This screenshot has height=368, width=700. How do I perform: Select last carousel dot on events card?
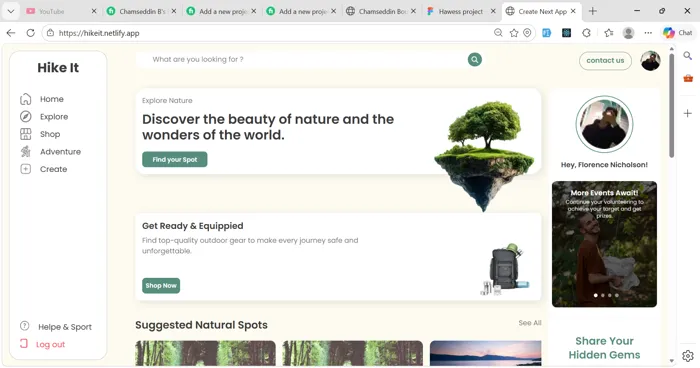pos(617,295)
